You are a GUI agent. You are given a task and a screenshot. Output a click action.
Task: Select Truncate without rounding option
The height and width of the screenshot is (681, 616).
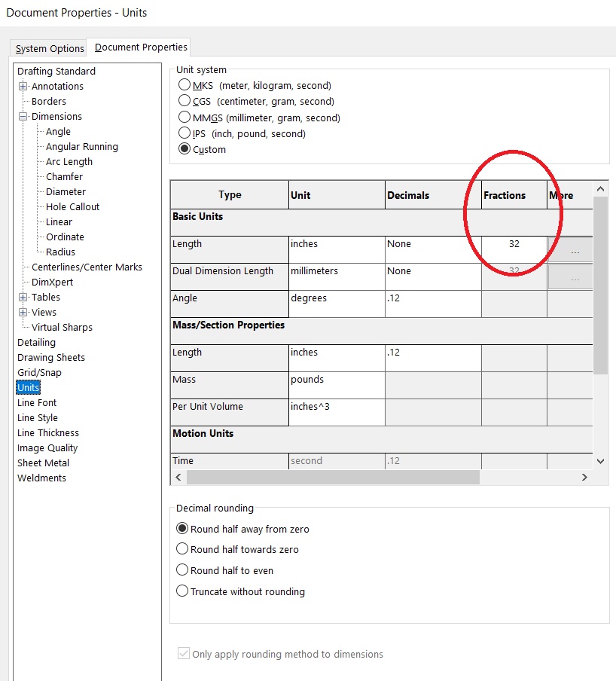pyautogui.click(x=182, y=591)
